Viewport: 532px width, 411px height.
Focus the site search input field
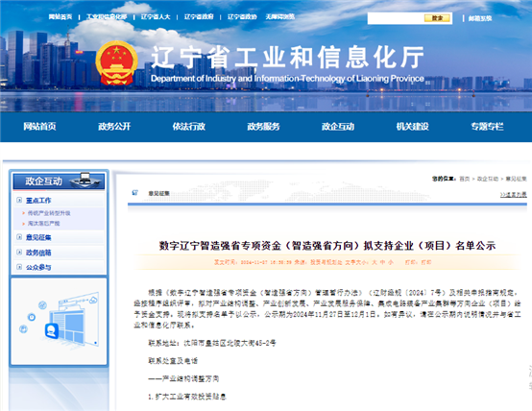pos(396,18)
